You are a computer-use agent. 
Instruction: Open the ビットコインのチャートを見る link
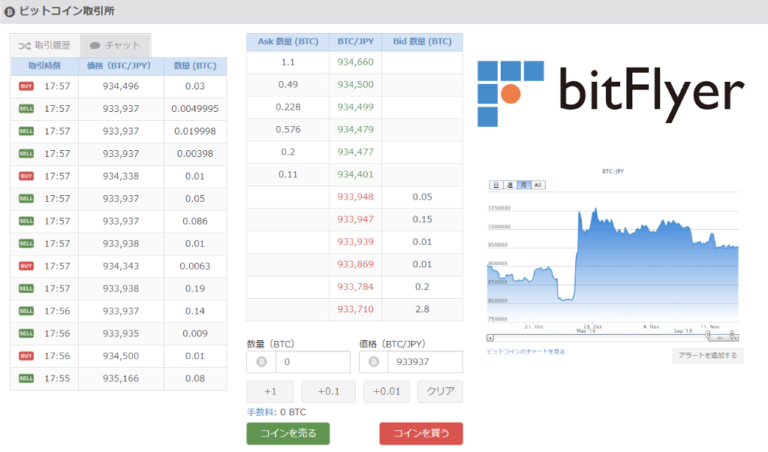point(526,352)
